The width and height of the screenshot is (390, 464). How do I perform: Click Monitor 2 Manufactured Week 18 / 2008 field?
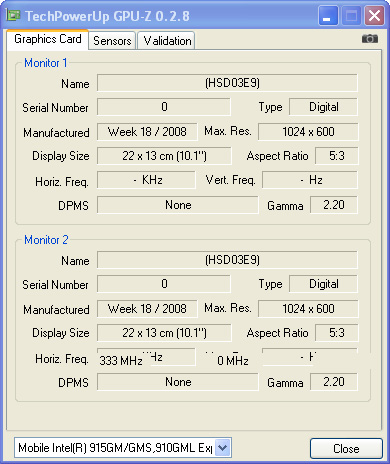point(147,309)
